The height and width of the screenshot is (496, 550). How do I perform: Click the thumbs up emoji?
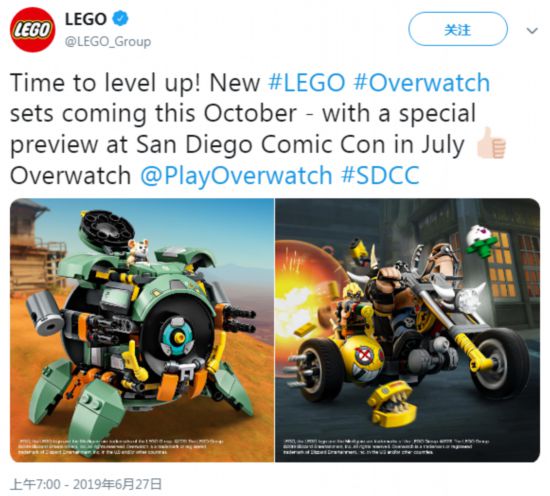(491, 143)
